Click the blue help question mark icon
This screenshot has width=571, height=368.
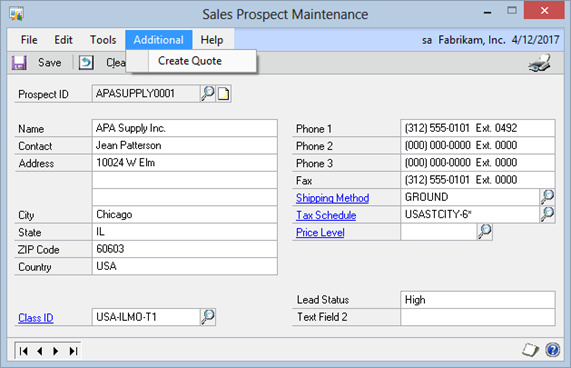[552, 350]
